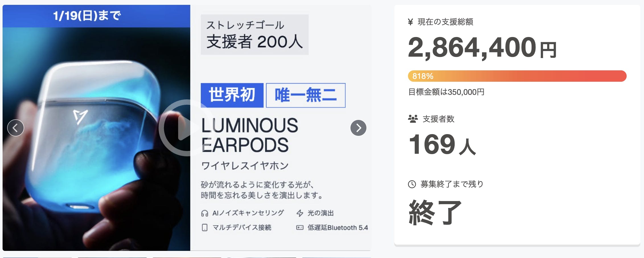
Task: Click the 818% funding progress bar
Action: pyautogui.click(x=517, y=76)
